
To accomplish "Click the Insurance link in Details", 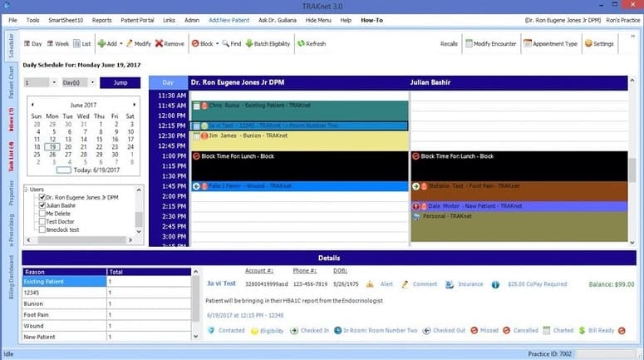I will click(x=470, y=284).
